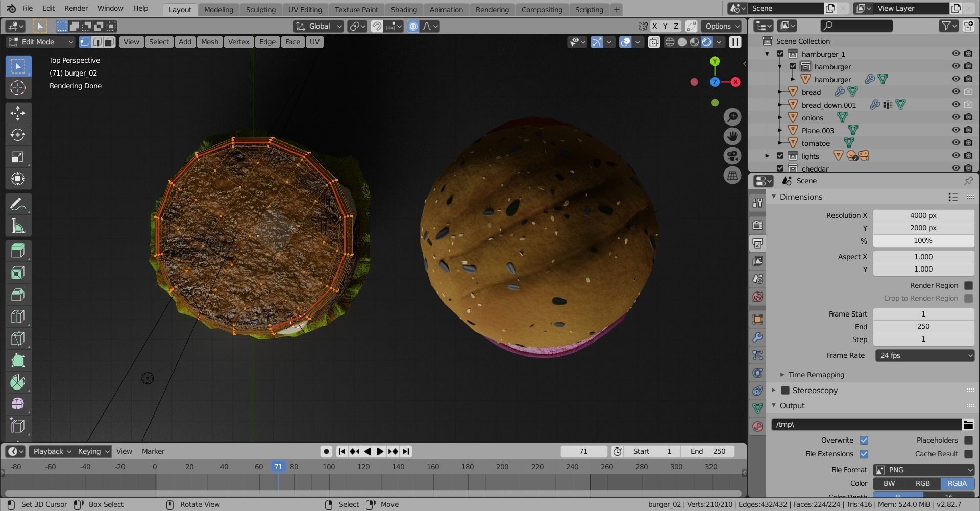980x511 pixels.
Task: Enable Render Region checkbox
Action: (968, 285)
